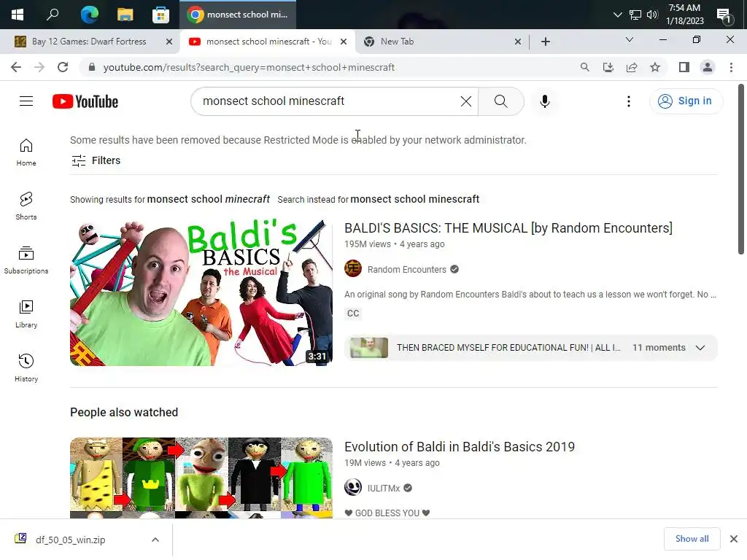The height and width of the screenshot is (560, 747).
Task: Open the df_50_05_win.zip downloaded file
Action: pyautogui.click(x=71, y=540)
